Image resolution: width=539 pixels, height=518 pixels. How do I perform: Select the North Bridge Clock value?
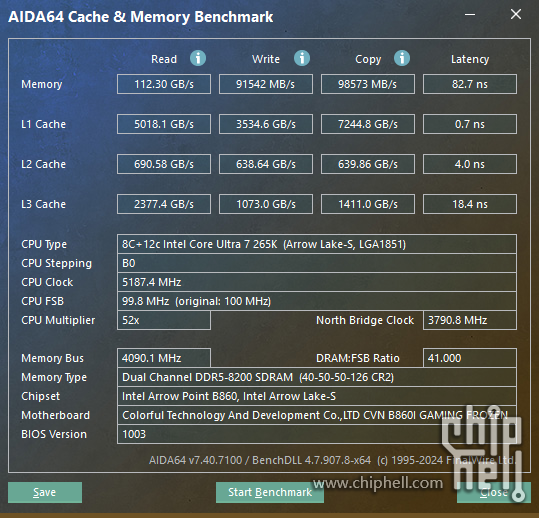tap(470, 320)
